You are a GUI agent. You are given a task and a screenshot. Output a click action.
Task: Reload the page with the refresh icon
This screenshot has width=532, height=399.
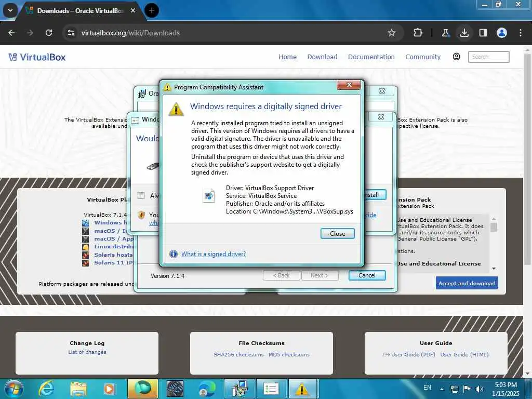(49, 33)
